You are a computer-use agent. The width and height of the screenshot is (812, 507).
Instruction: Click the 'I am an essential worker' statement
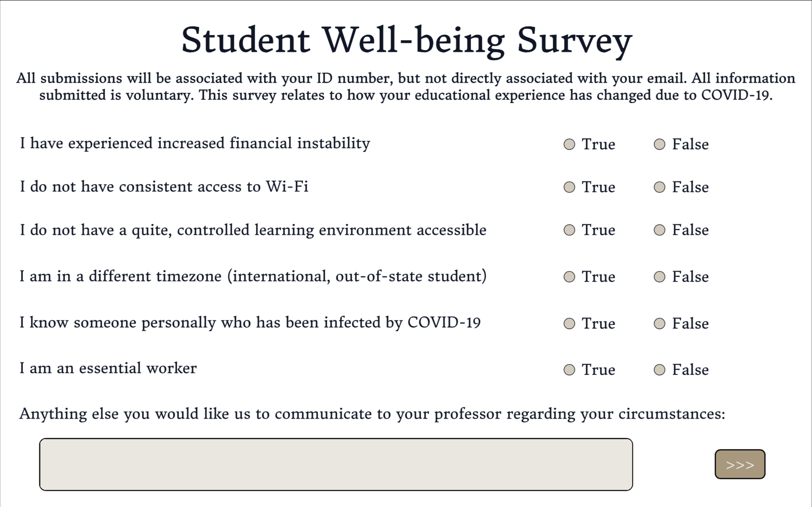pyautogui.click(x=108, y=368)
